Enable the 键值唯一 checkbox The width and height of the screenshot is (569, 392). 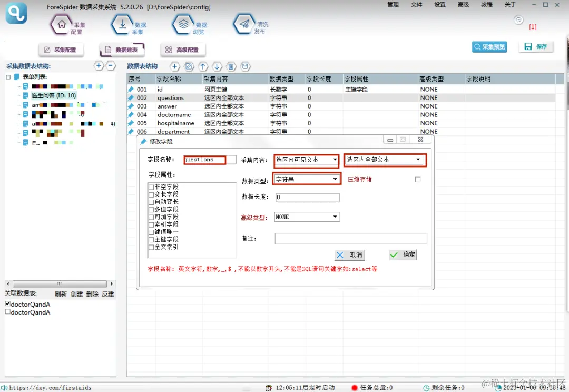point(151,232)
